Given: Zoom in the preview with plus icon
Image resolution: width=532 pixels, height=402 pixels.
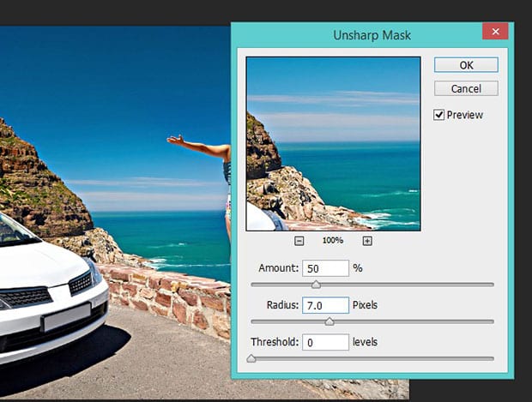Looking at the screenshot, I should point(367,241).
